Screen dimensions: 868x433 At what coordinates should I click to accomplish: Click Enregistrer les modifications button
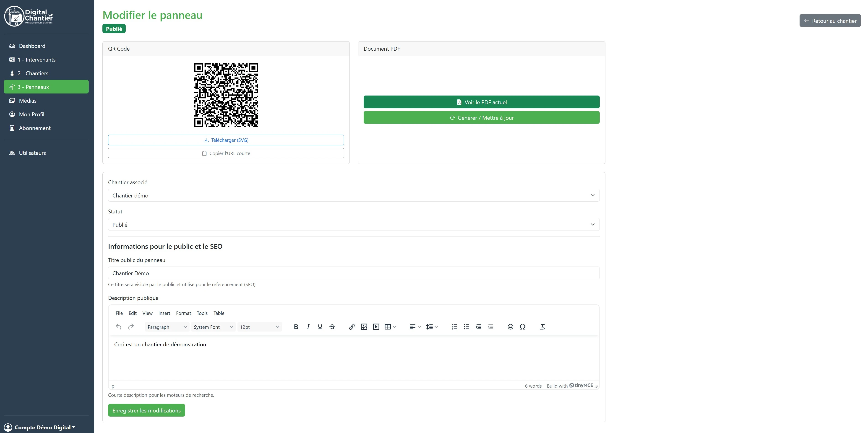146,410
